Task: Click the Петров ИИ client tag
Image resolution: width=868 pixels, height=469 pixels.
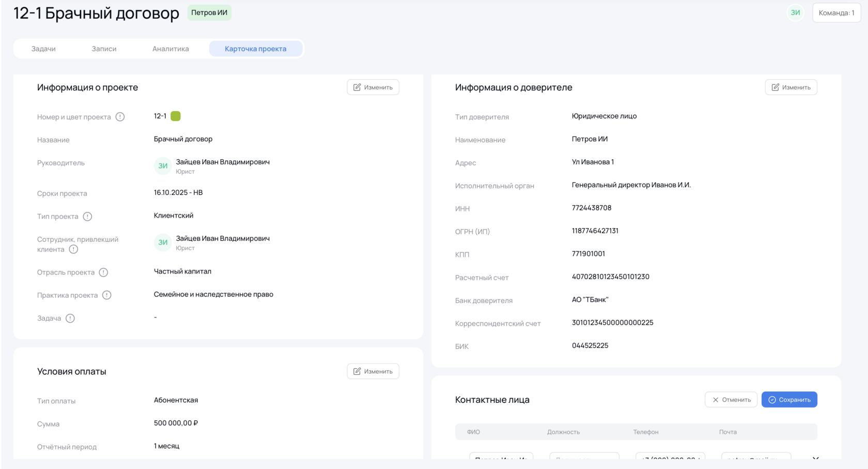Action: (x=209, y=13)
